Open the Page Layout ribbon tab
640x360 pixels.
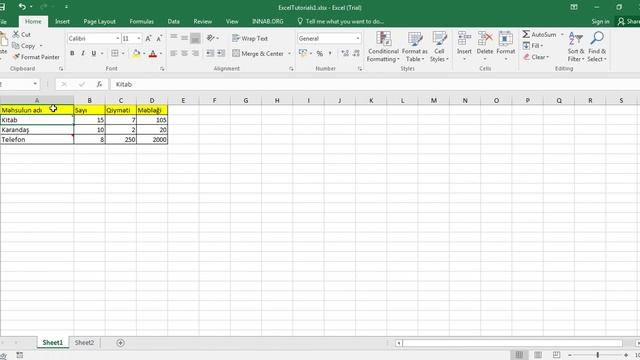100,21
